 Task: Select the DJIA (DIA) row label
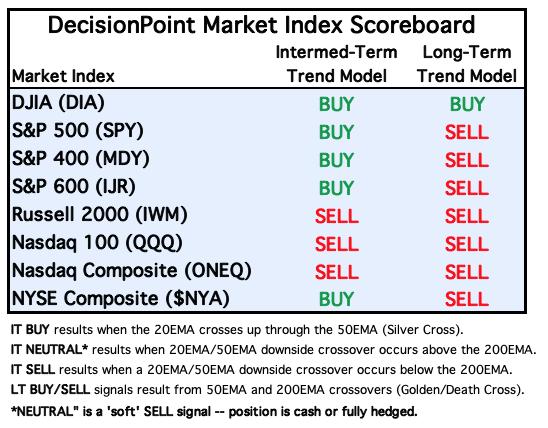coord(58,103)
